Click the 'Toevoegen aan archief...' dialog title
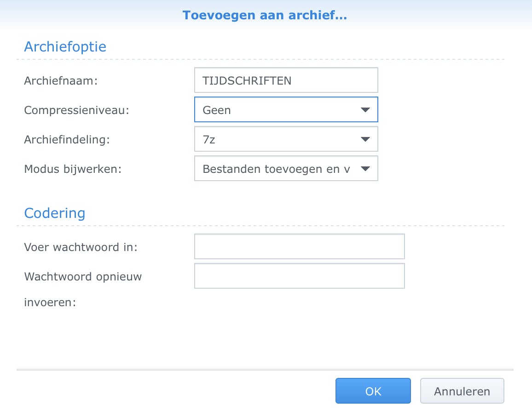This screenshot has height=411, width=532. pos(265,15)
